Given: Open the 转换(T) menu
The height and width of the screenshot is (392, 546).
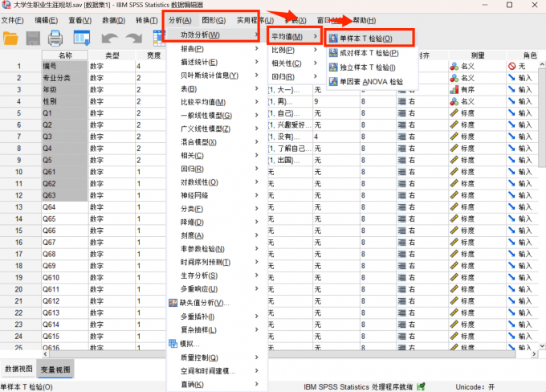Looking at the screenshot, I should point(147,20).
